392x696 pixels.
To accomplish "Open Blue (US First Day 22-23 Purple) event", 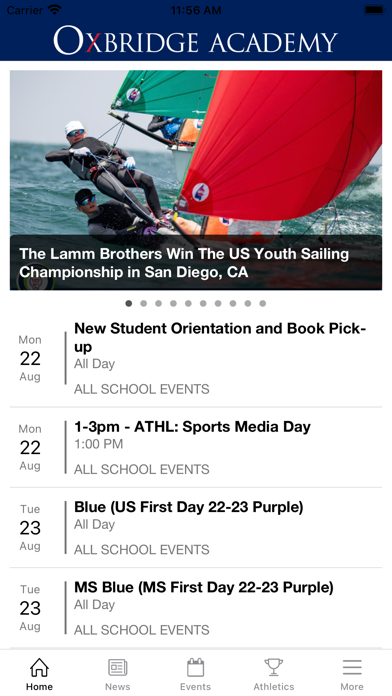I will [x=196, y=528].
